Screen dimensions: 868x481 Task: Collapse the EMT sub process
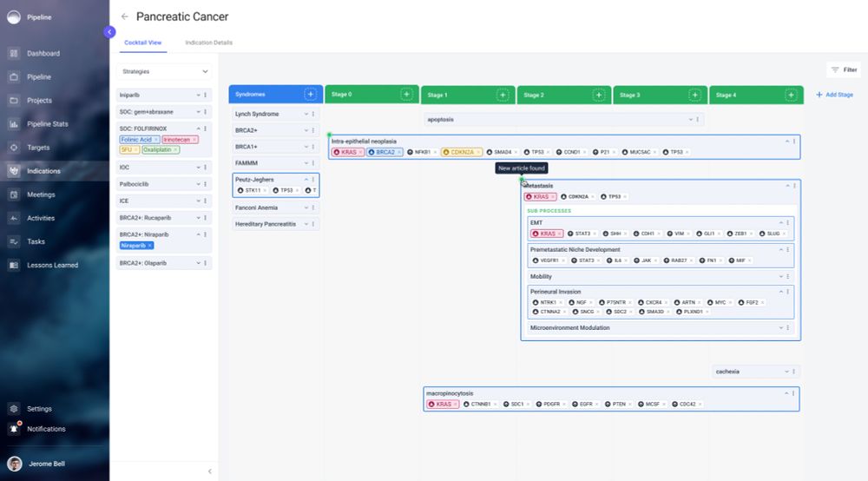tap(781, 223)
